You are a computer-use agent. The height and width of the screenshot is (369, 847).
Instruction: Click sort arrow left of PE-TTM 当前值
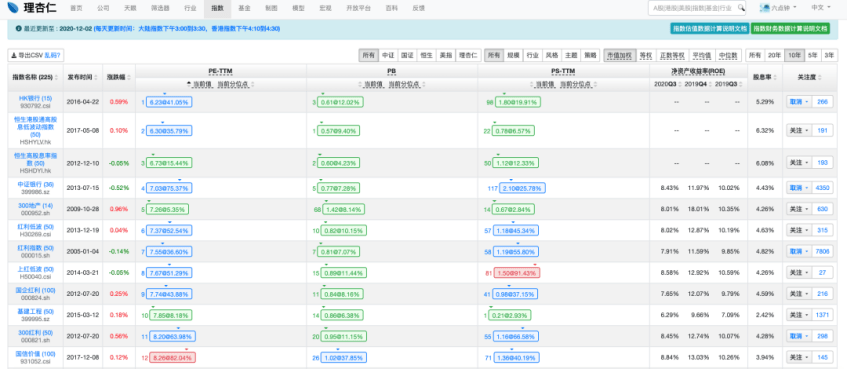pos(190,84)
